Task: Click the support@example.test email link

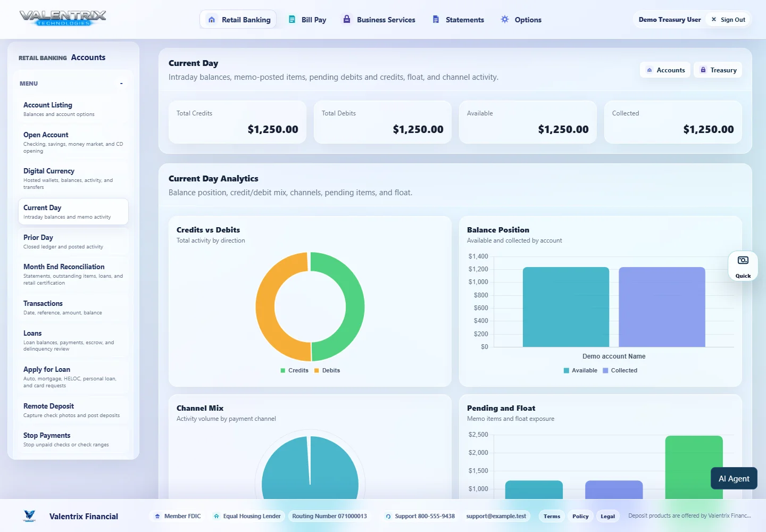Action: point(496,516)
